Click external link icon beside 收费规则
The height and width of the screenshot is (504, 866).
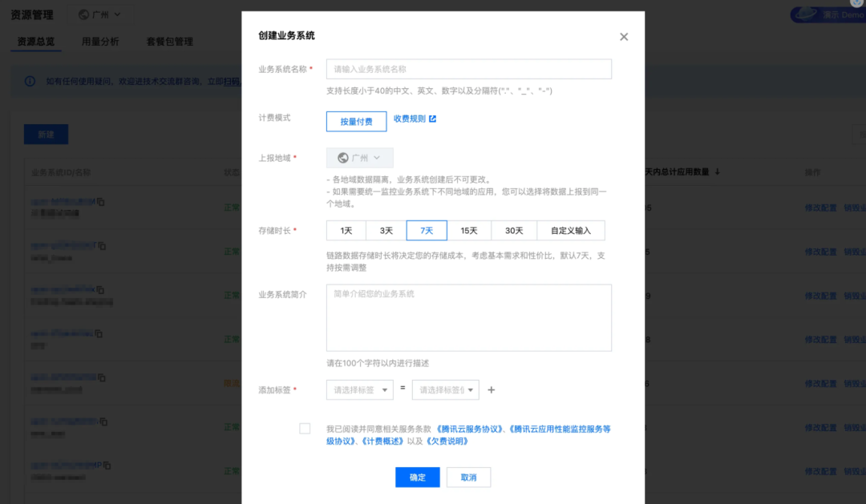pos(432,119)
